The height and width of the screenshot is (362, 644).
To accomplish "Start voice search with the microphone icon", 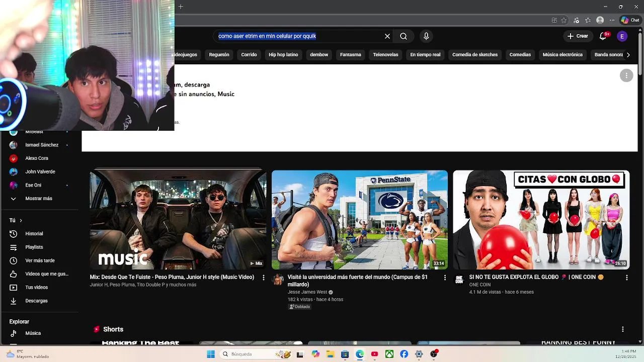I will pos(426,36).
